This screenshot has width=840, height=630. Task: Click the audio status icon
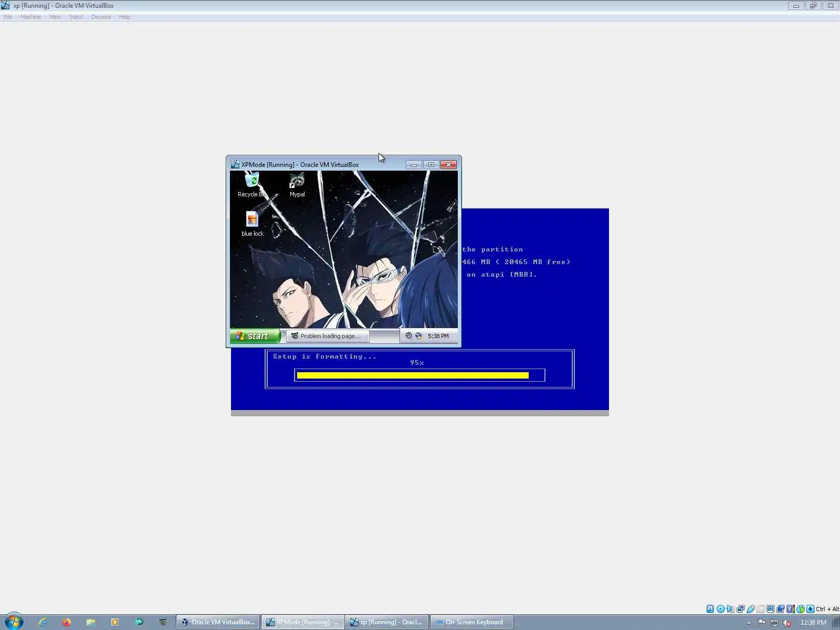(x=730, y=609)
